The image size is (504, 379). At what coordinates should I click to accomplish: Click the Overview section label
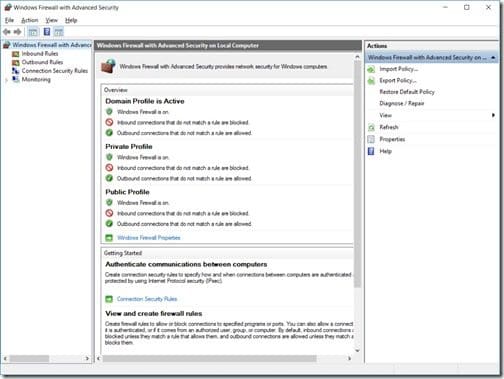click(x=115, y=90)
